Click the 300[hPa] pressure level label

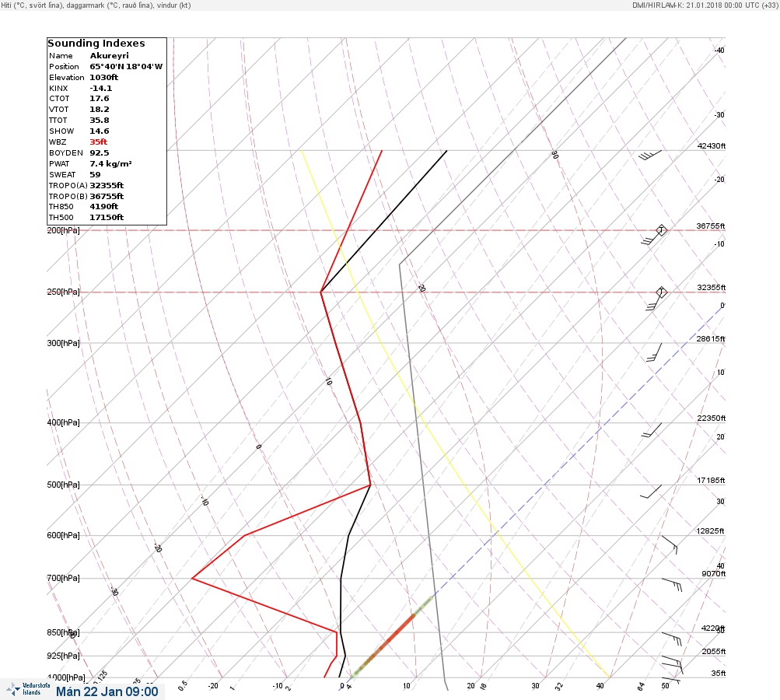[63, 343]
